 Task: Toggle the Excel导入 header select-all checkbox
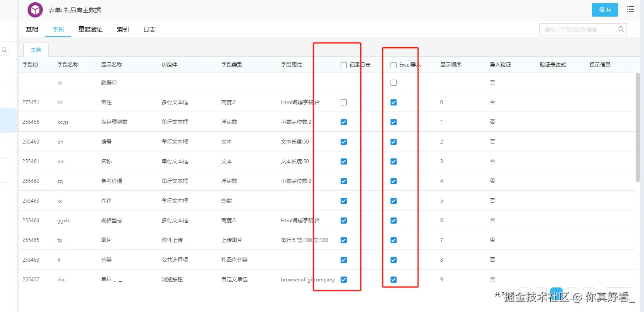[394, 65]
